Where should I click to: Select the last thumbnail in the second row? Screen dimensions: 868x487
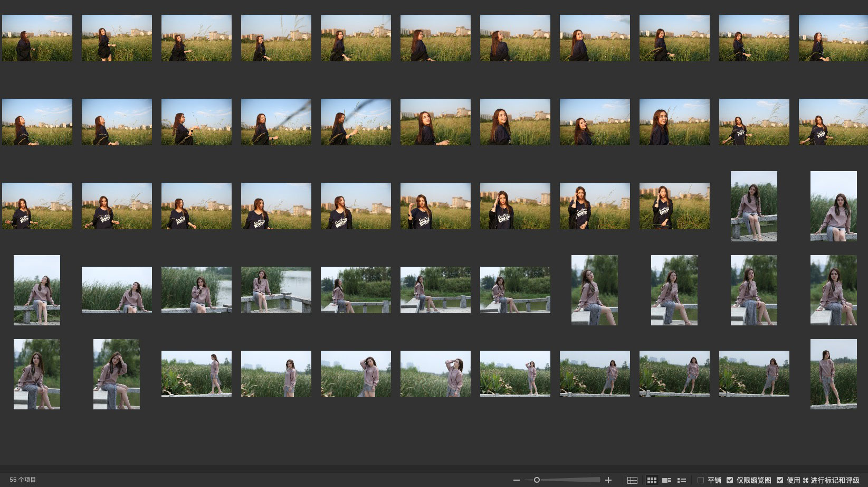pos(833,122)
